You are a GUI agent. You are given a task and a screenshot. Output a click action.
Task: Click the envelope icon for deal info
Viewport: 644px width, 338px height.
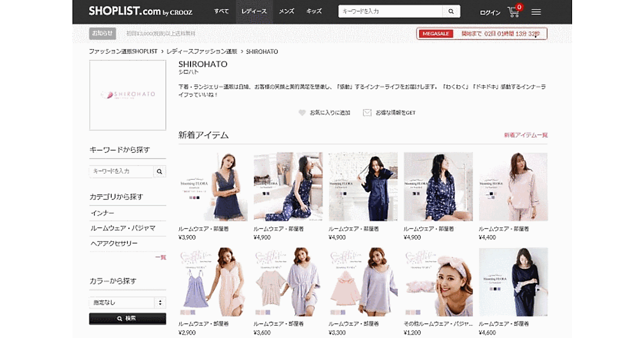pyautogui.click(x=367, y=113)
